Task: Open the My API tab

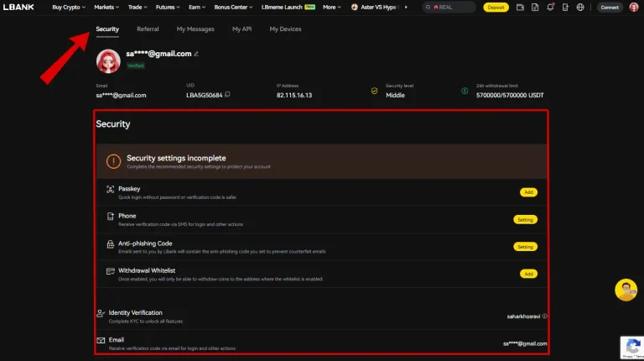Action: [241, 29]
